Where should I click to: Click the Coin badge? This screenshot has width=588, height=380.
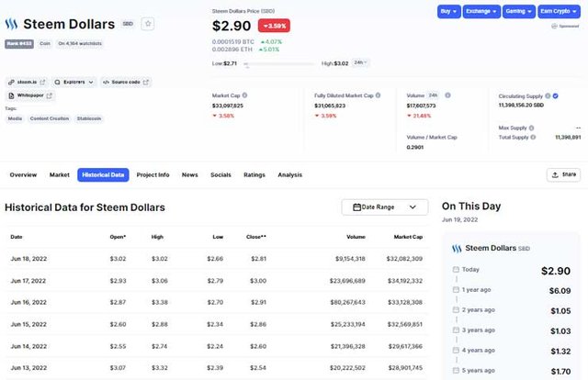[x=45, y=44]
